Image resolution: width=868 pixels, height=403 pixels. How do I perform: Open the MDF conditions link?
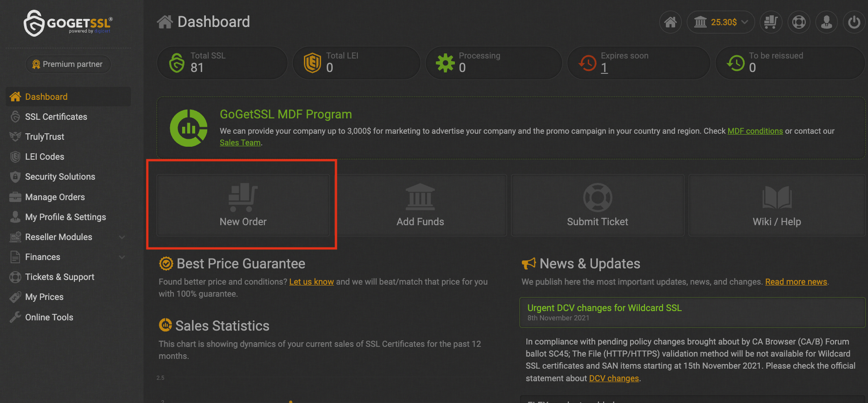755,131
